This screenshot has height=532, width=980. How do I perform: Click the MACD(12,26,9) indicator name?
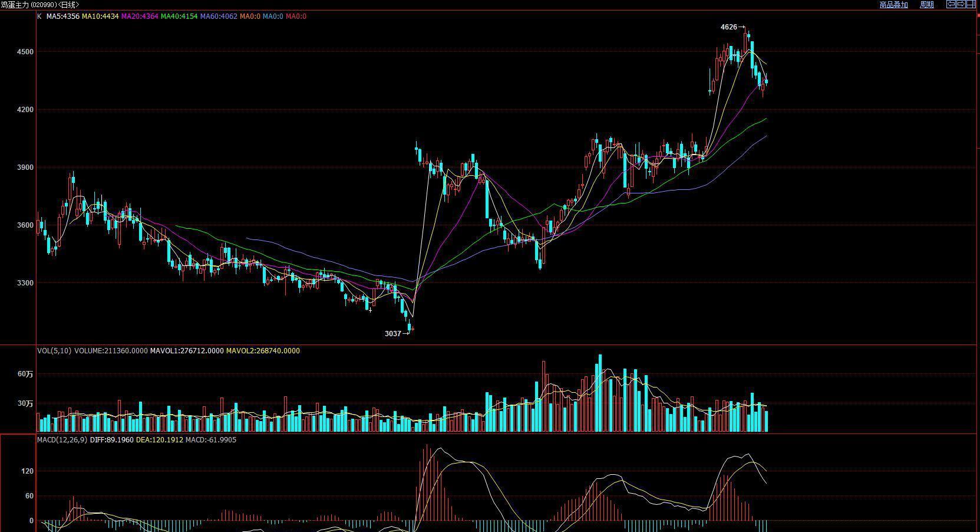(62, 440)
